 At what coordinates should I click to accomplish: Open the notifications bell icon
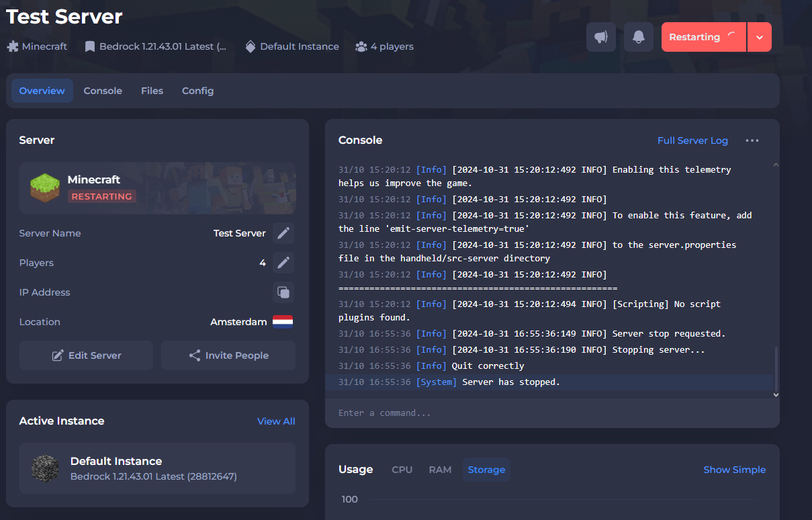click(x=638, y=37)
